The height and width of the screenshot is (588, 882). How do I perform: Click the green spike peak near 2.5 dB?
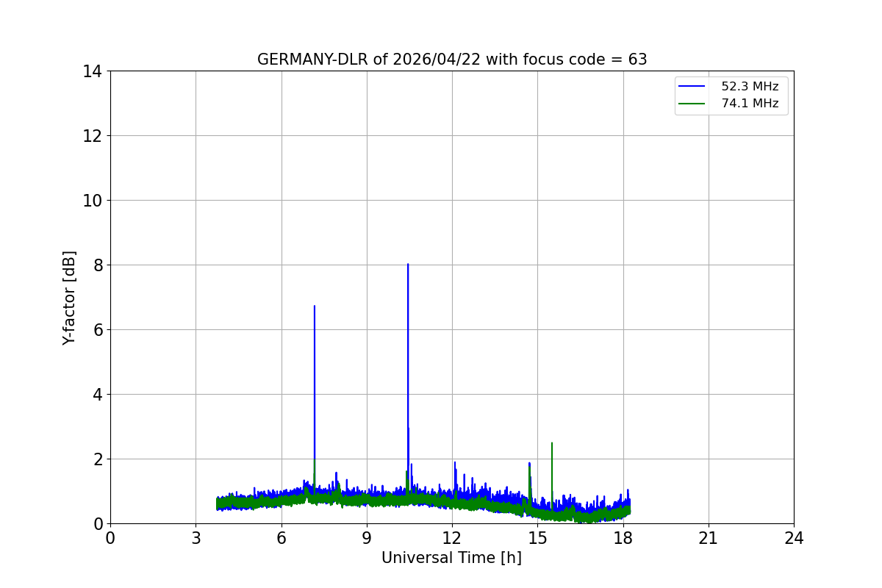[x=551, y=443]
